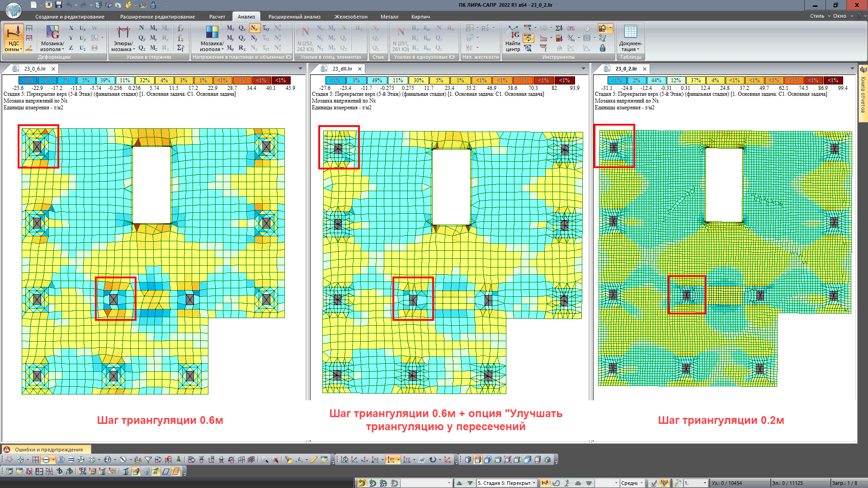
Task: Open the Железобетон ribbon tab
Action: [x=351, y=17]
